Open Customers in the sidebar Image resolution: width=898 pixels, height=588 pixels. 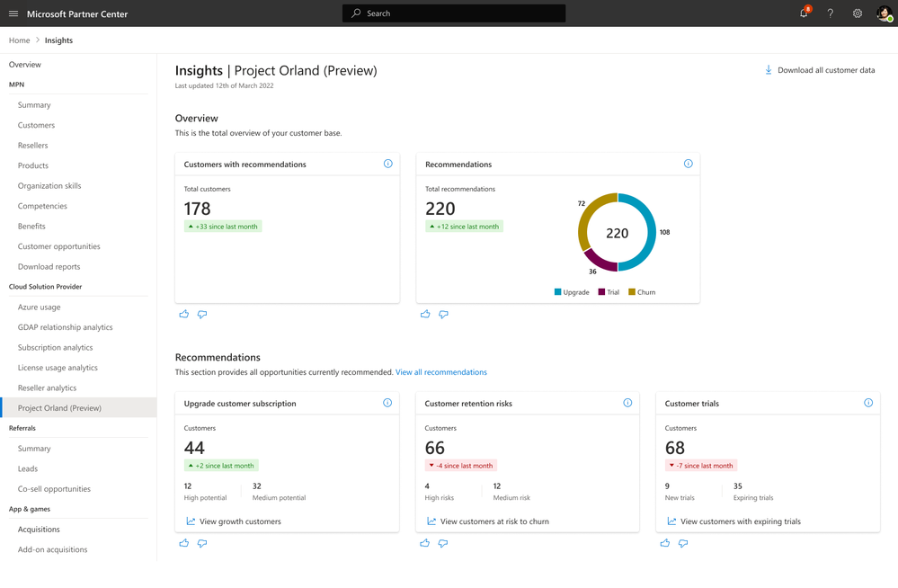point(36,125)
